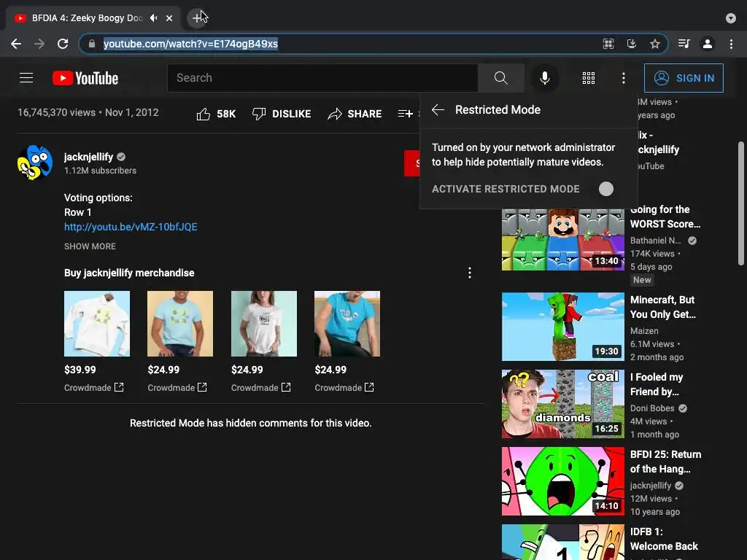Open the tab search dropdown arrow
The width and height of the screenshot is (747, 560).
(x=731, y=18)
